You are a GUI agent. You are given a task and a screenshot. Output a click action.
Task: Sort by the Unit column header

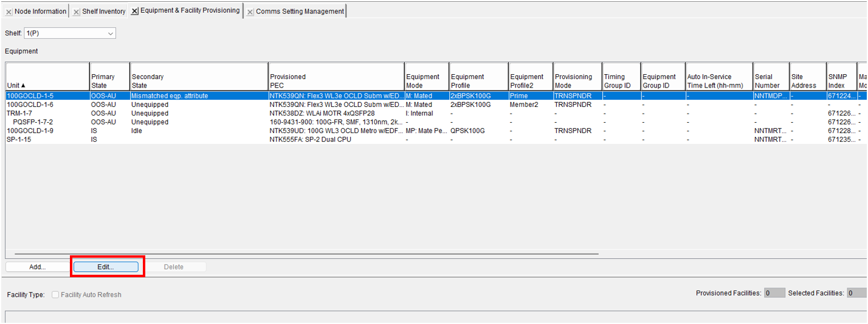point(47,77)
